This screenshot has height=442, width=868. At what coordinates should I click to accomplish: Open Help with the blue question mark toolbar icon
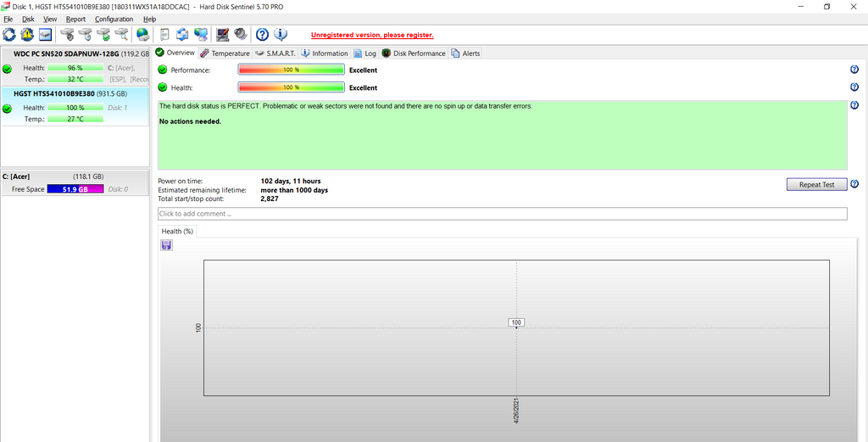[x=262, y=35]
